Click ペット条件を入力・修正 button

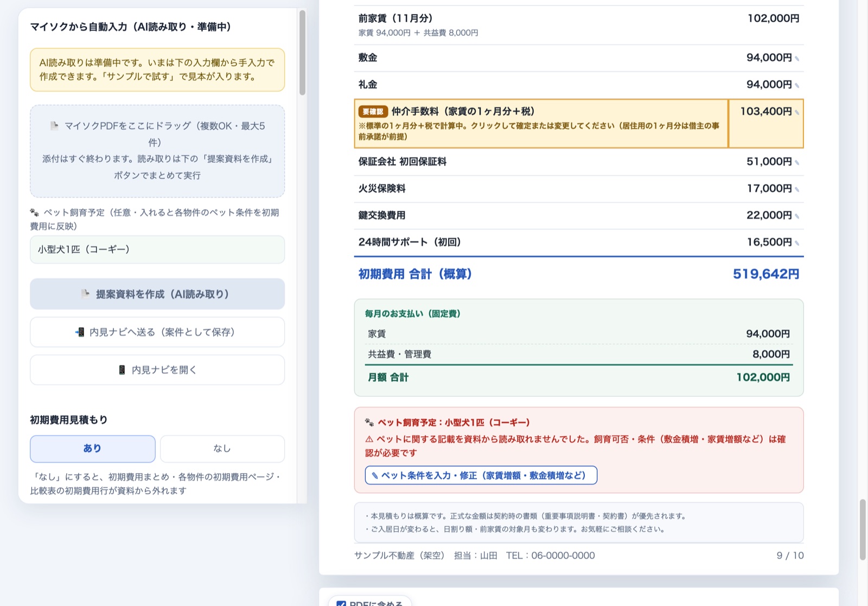481,475
